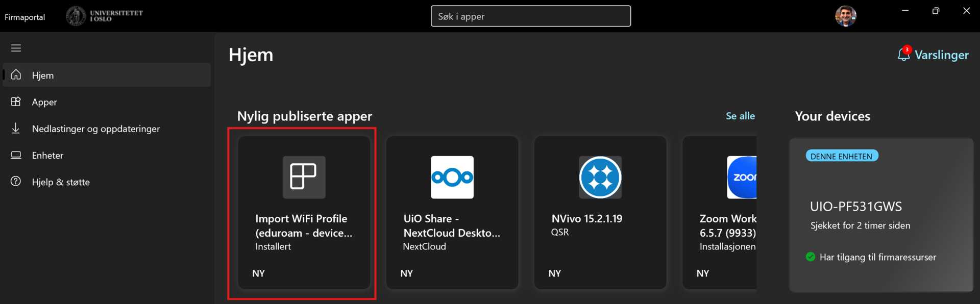
Task: Go to Apper in the sidebar
Action: 107,102
